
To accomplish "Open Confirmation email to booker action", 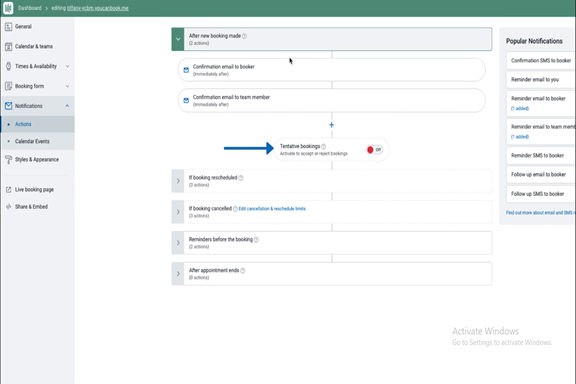I will pyautogui.click(x=331, y=70).
